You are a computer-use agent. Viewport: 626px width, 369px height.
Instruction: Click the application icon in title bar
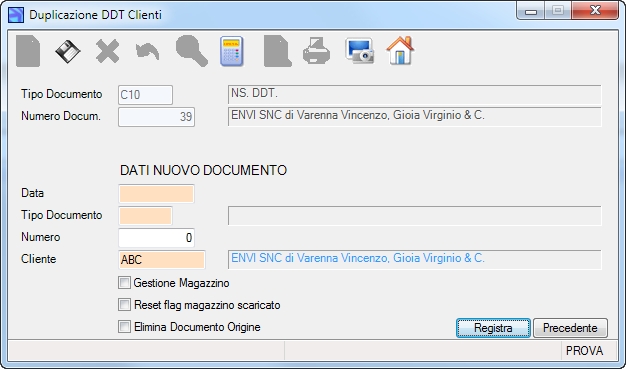point(16,15)
